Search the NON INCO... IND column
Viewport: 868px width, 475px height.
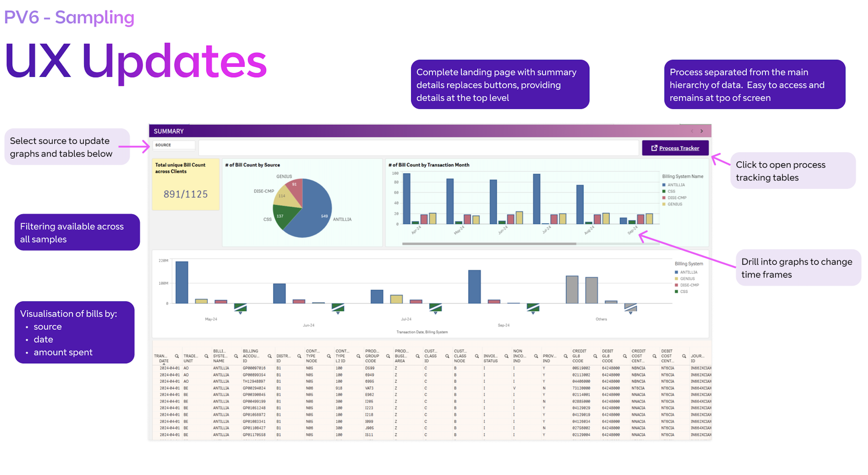tap(536, 356)
